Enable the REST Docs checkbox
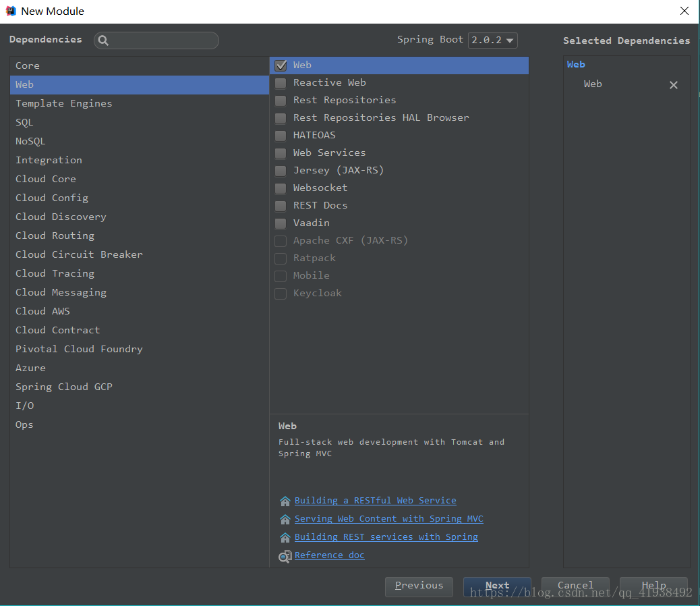This screenshot has height=606, width=700. (281, 206)
